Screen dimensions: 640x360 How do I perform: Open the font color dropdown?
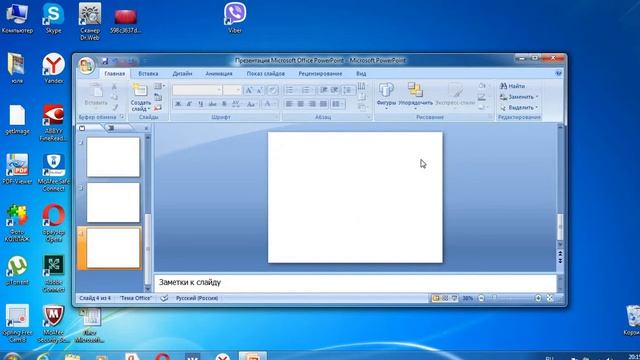click(x=269, y=104)
